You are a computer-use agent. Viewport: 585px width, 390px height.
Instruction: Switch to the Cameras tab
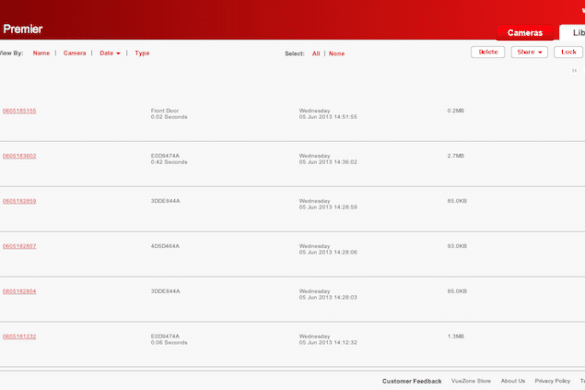point(525,33)
